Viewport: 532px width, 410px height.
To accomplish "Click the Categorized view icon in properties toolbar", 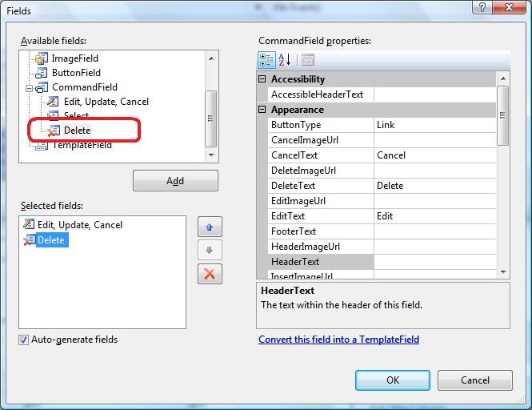I will tap(266, 60).
